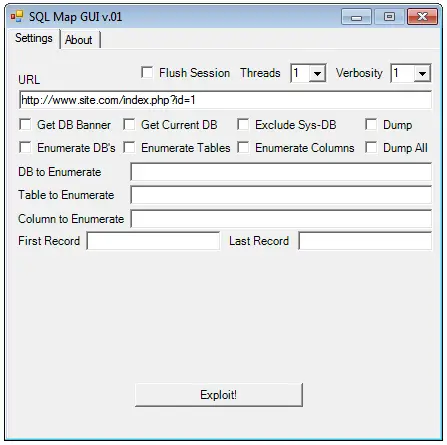Switch to the About tab
The width and height of the screenshot is (447, 445).
(x=79, y=40)
